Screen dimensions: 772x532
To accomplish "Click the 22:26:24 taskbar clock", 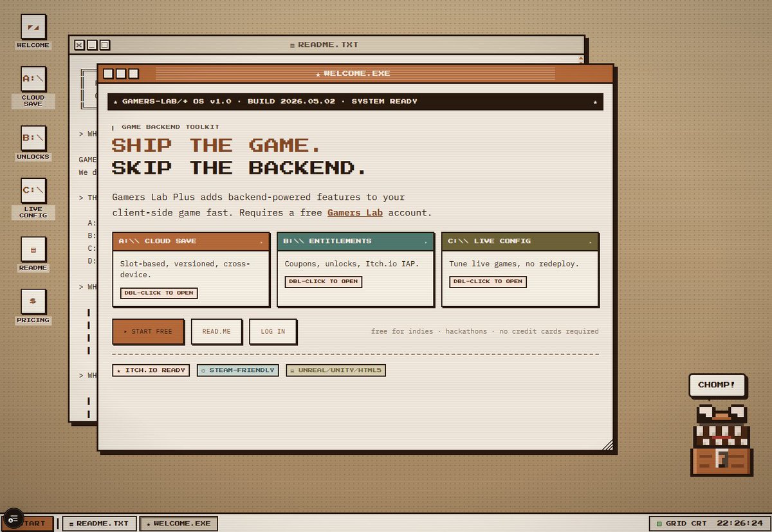I will tap(740, 524).
